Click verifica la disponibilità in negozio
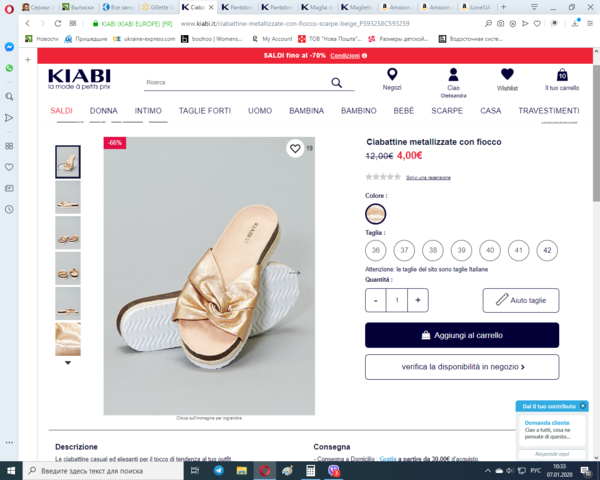Image resolution: width=600 pixels, height=480 pixels. tap(462, 367)
